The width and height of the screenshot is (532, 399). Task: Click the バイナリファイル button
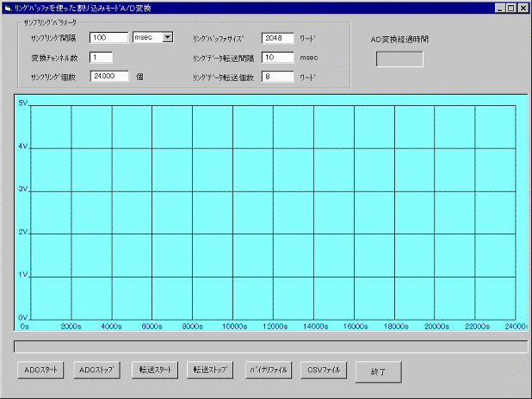[269, 370]
